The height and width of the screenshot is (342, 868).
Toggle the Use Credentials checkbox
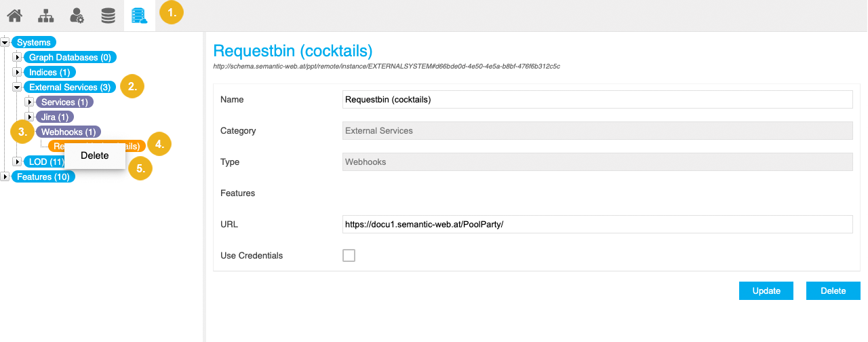[x=349, y=255]
